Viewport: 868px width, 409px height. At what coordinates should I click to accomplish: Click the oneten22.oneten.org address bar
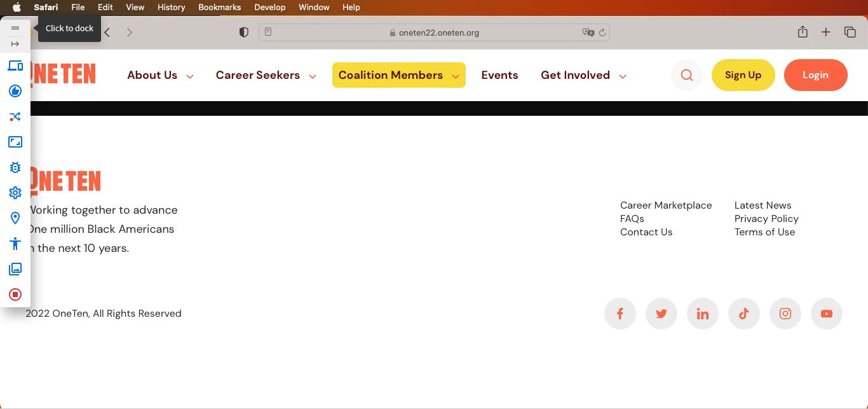click(x=435, y=32)
